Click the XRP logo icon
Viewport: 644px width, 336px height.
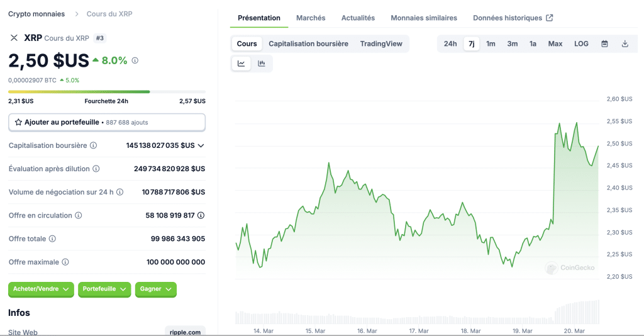(x=14, y=38)
